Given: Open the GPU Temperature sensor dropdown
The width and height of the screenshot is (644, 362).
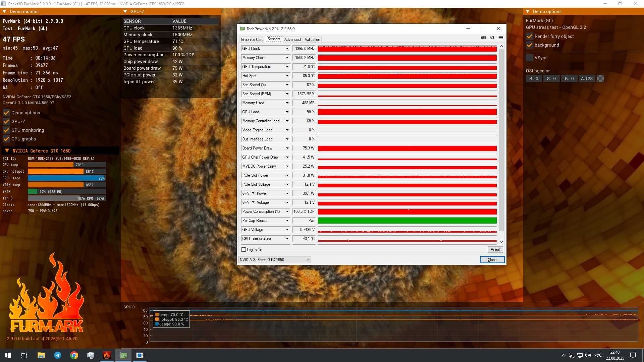Looking at the screenshot, I should point(287,67).
